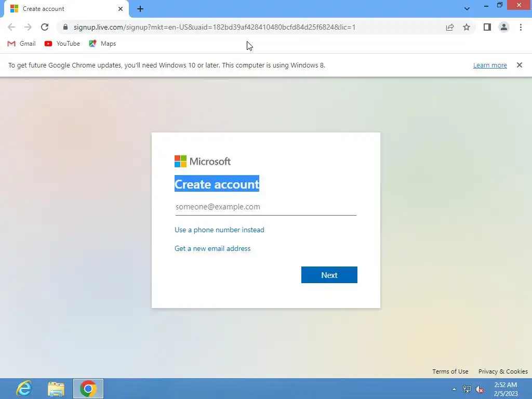Screen dimensions: 532x399
Task: Click the Chrome taskbar icon
Action: [x=88, y=389]
